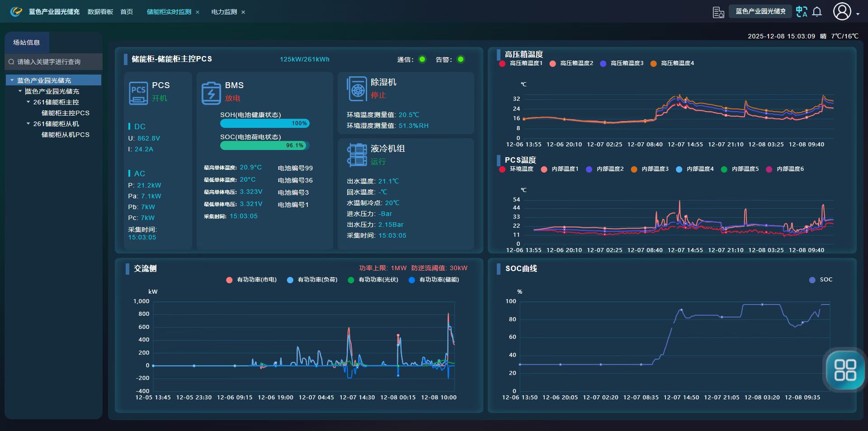The width and height of the screenshot is (868, 431).
Task: Select 储能柜从机PCS in station tree
Action: 65,135
